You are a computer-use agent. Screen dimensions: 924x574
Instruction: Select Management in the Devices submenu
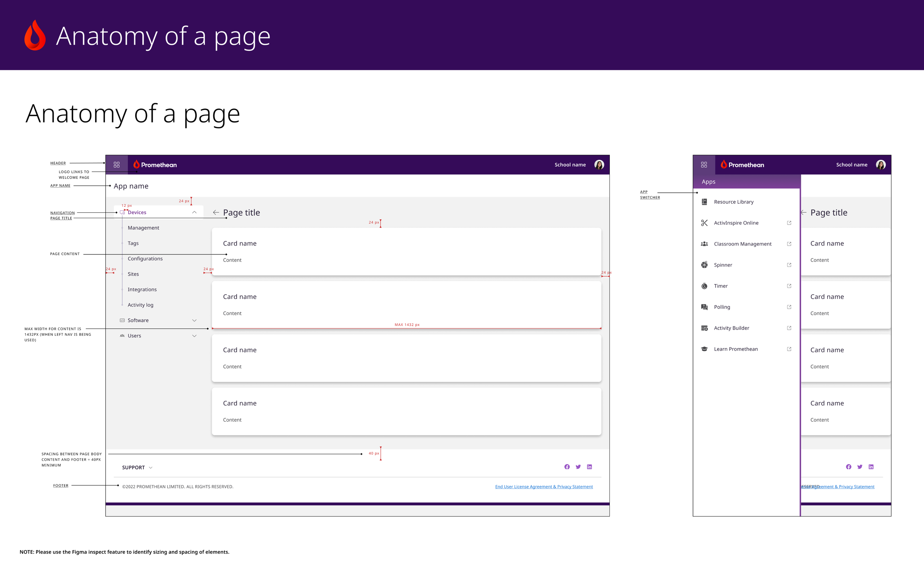(x=143, y=228)
